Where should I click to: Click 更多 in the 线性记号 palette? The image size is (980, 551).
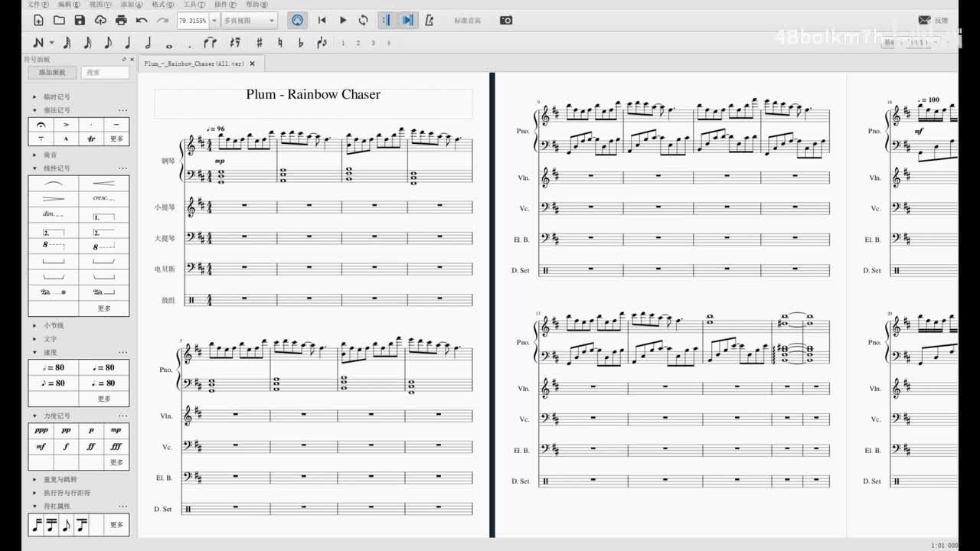(x=104, y=308)
